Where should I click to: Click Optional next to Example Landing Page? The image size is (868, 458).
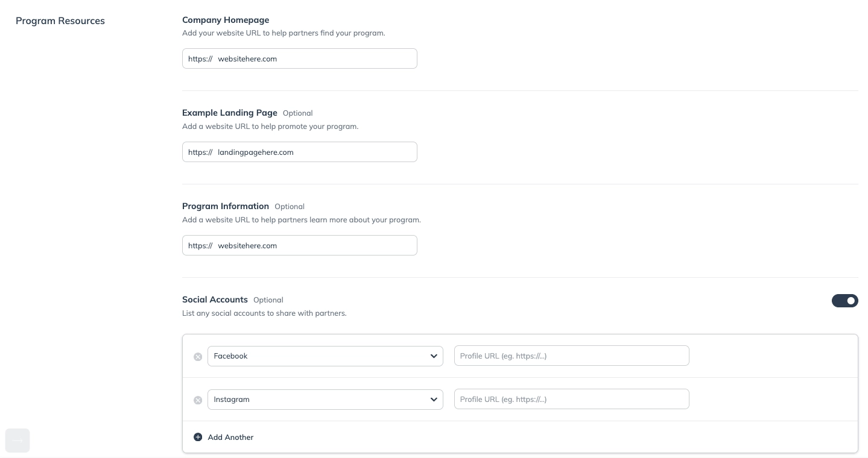coord(297,113)
